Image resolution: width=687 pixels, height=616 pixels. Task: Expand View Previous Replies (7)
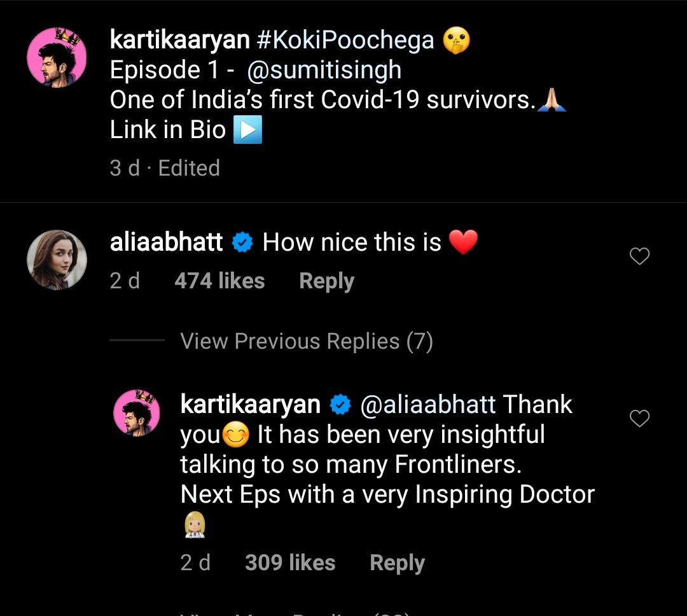(307, 342)
